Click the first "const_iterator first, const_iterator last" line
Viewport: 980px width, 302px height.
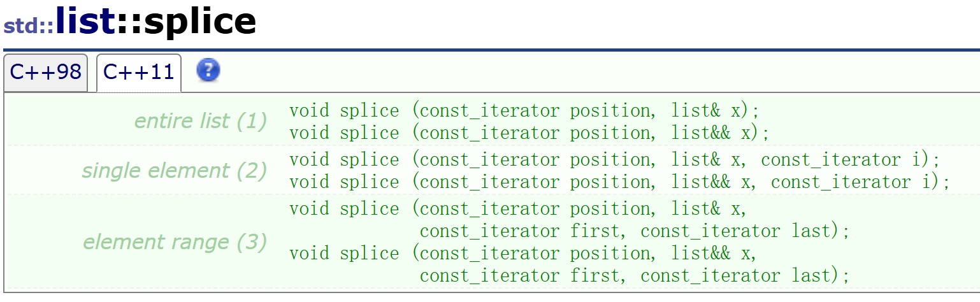click(x=635, y=231)
